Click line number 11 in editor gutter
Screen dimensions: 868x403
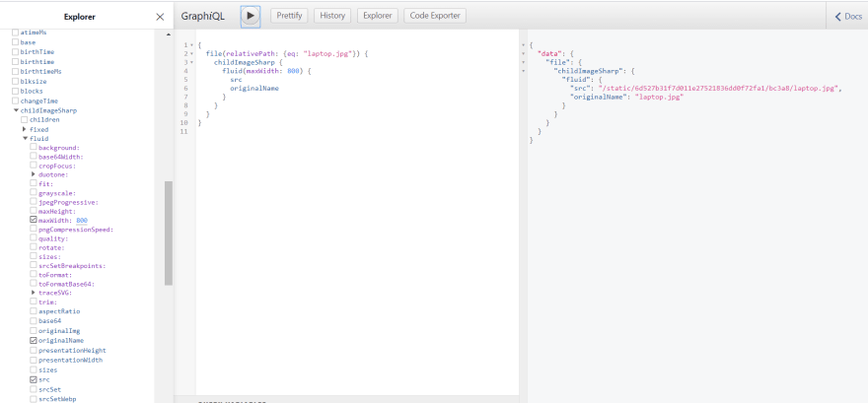click(x=184, y=132)
